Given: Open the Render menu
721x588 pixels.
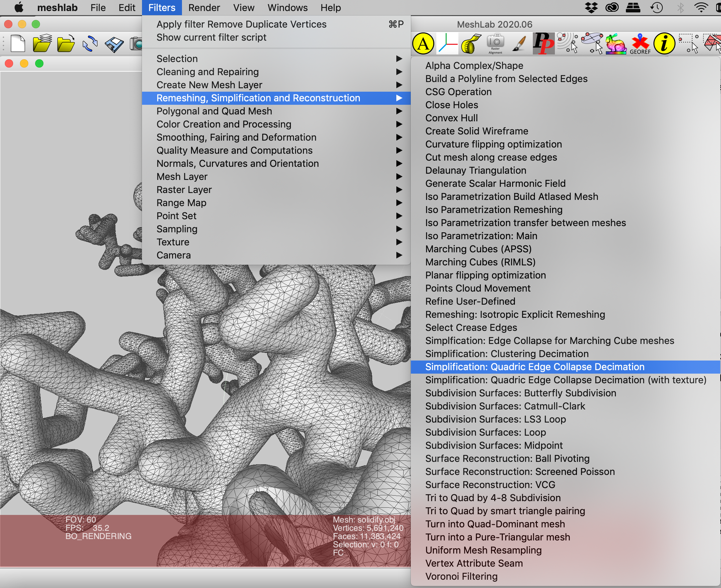Looking at the screenshot, I should pyautogui.click(x=204, y=8).
